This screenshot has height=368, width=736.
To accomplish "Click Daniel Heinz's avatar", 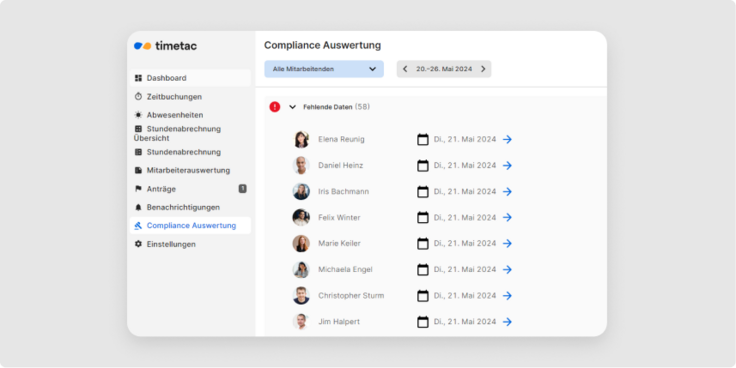I will tap(301, 166).
